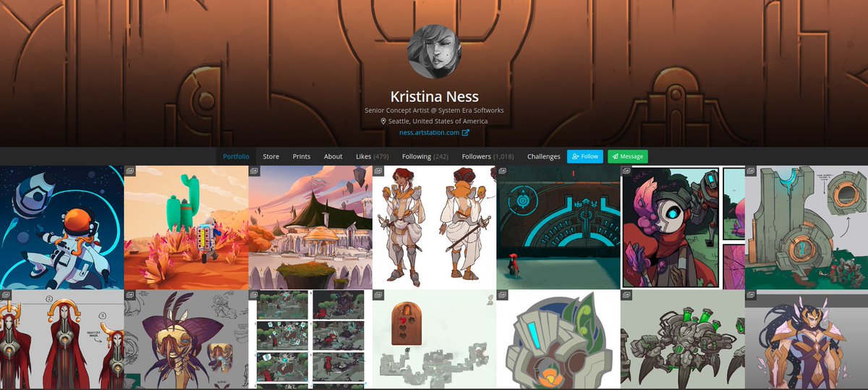Click Kristina Ness's profile avatar
The image size is (868, 390).
(x=435, y=51)
